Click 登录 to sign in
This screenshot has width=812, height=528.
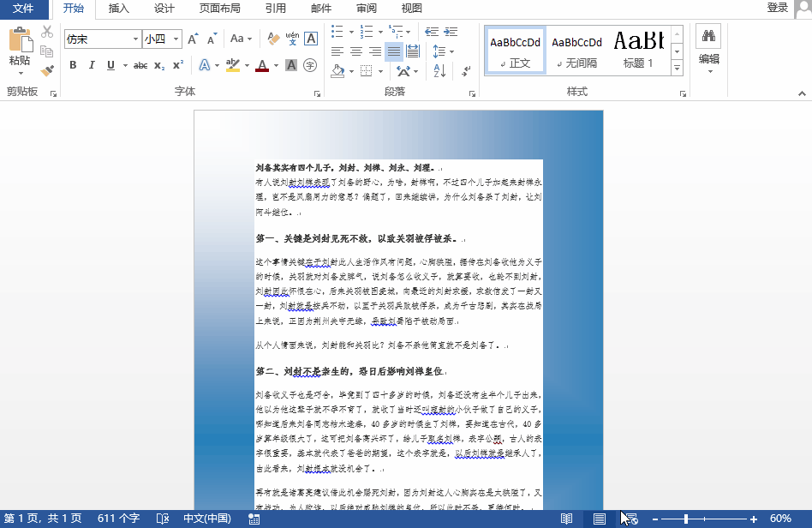click(x=777, y=8)
